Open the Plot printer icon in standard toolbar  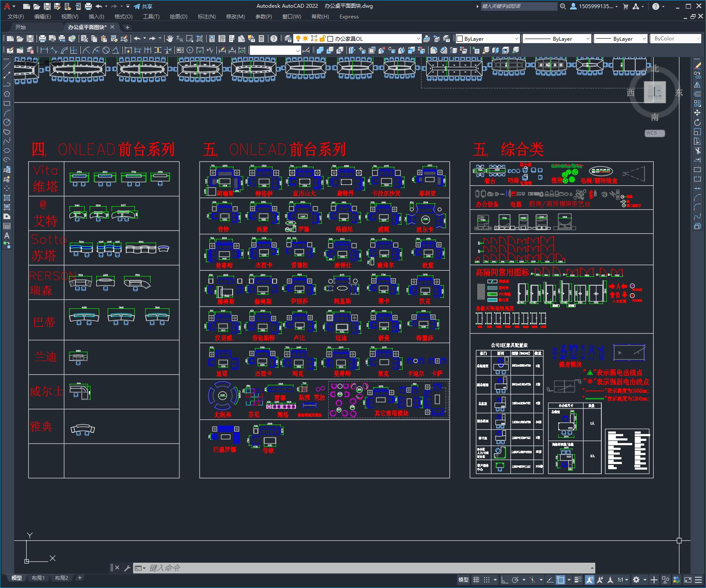pos(42,39)
